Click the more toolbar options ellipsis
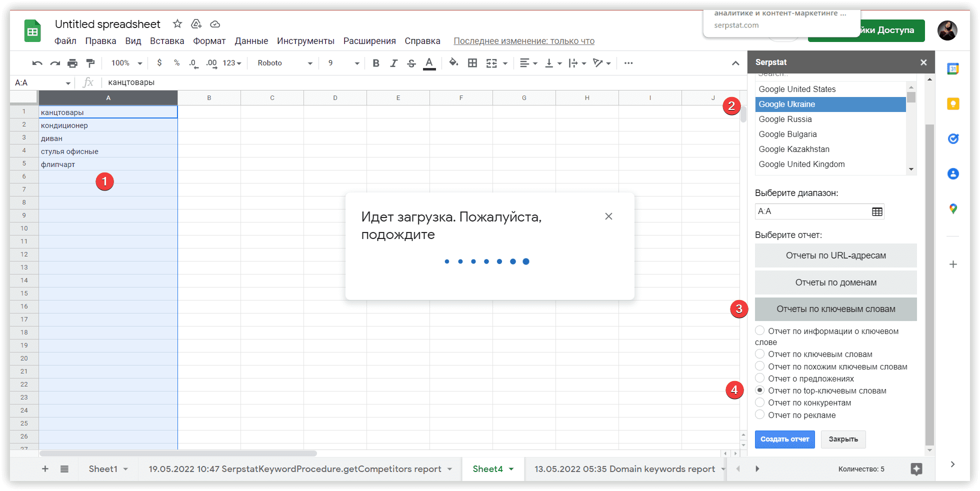Screen dimensions: 980x491 628,63
